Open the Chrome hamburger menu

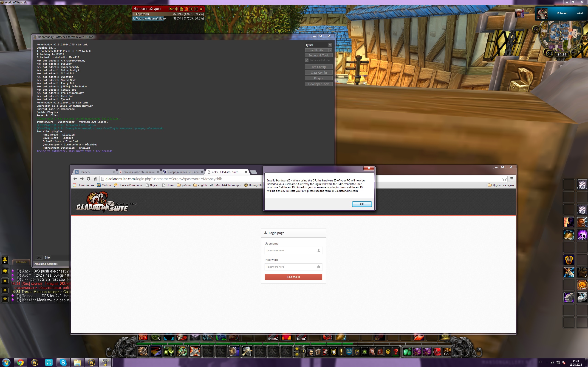click(512, 179)
